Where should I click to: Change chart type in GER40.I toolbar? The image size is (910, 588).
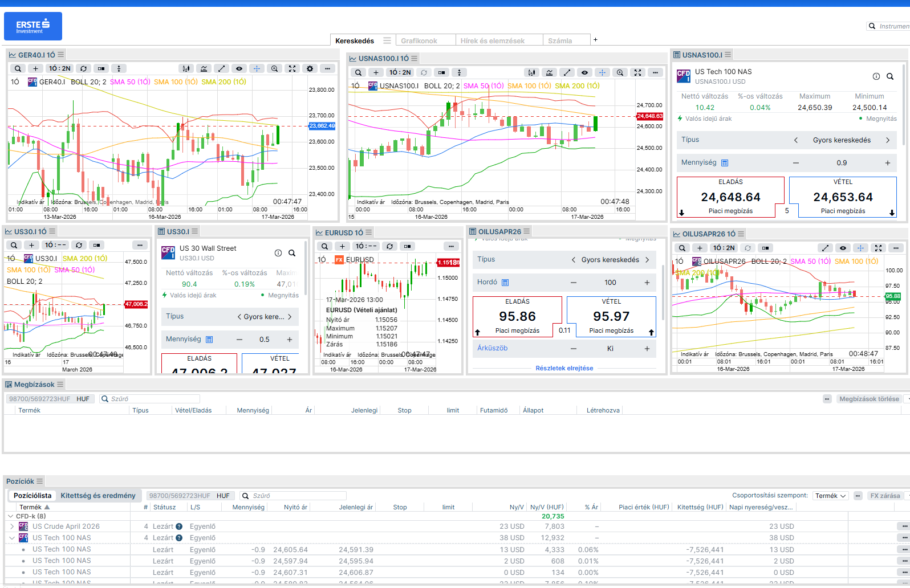pyautogui.click(x=186, y=68)
